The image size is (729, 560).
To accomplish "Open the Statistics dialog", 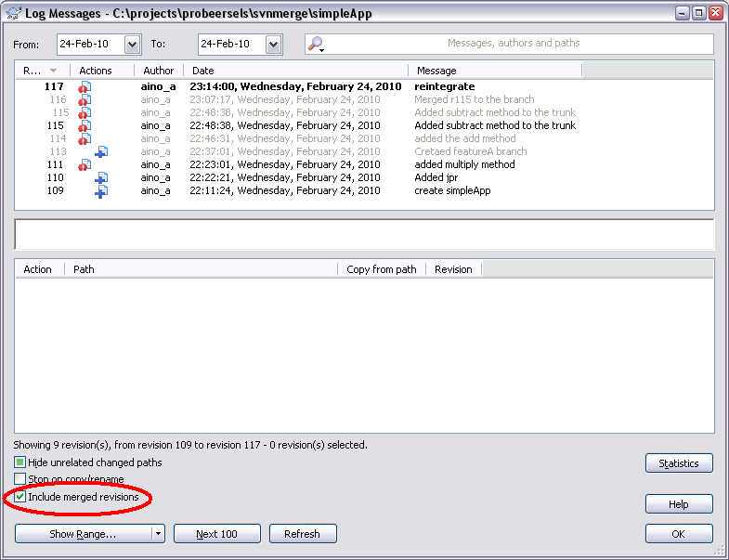I will pos(679,463).
